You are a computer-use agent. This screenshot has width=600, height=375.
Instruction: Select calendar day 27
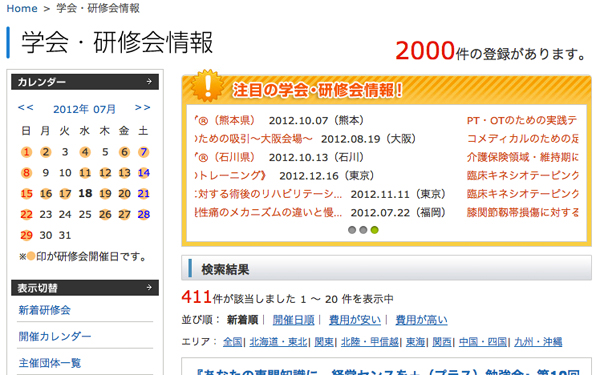(124, 214)
